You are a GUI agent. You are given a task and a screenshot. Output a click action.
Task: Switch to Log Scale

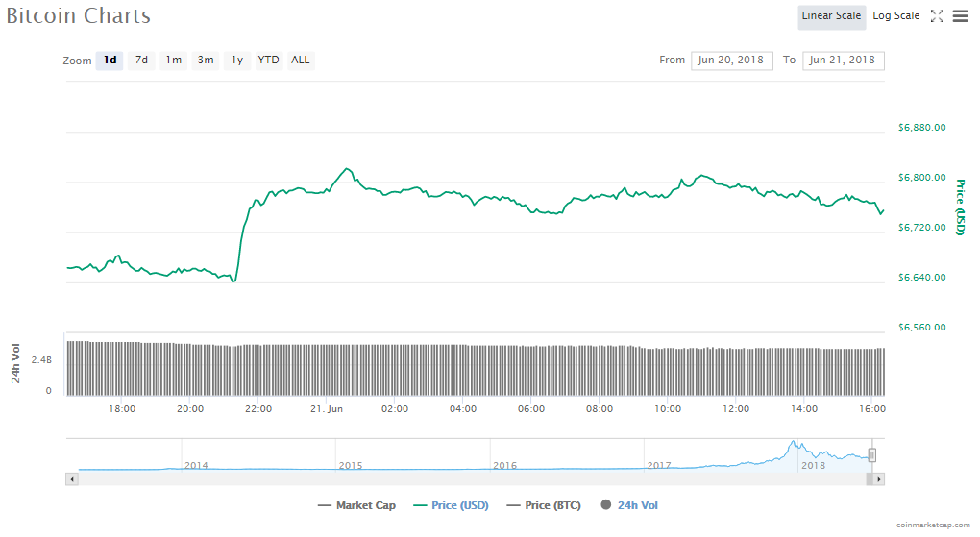[895, 16]
